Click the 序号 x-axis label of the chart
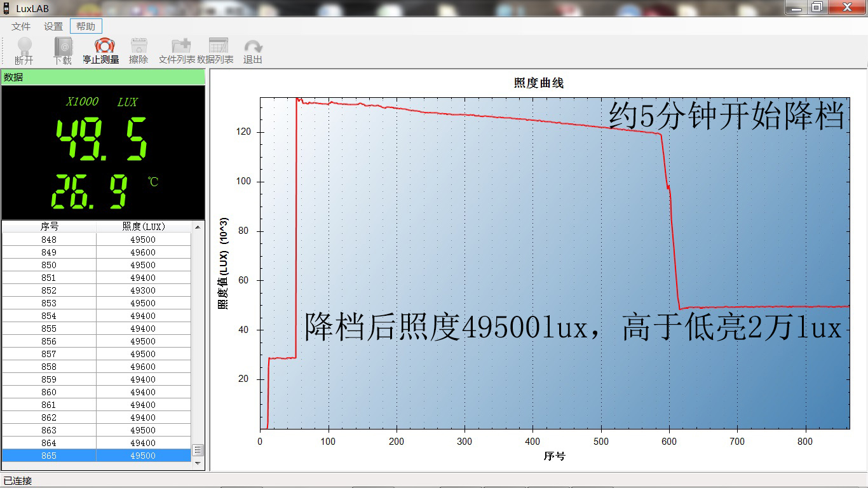Image resolution: width=868 pixels, height=488 pixels. click(x=554, y=456)
